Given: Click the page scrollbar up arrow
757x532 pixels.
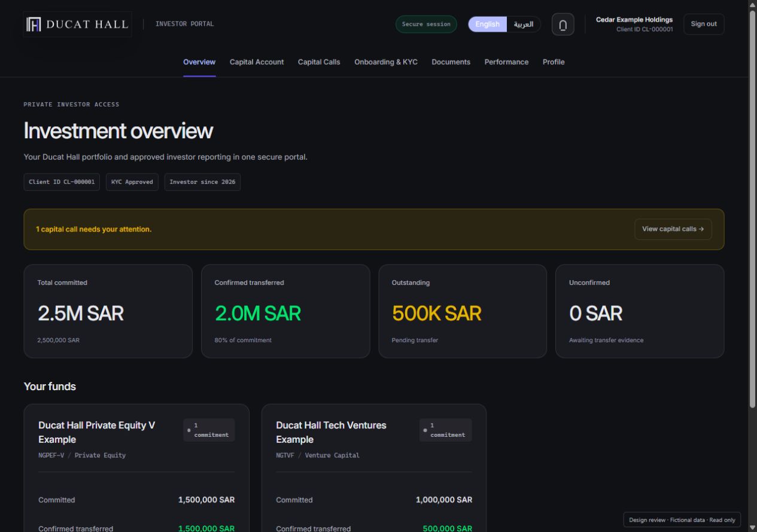Looking at the screenshot, I should (752, 5).
